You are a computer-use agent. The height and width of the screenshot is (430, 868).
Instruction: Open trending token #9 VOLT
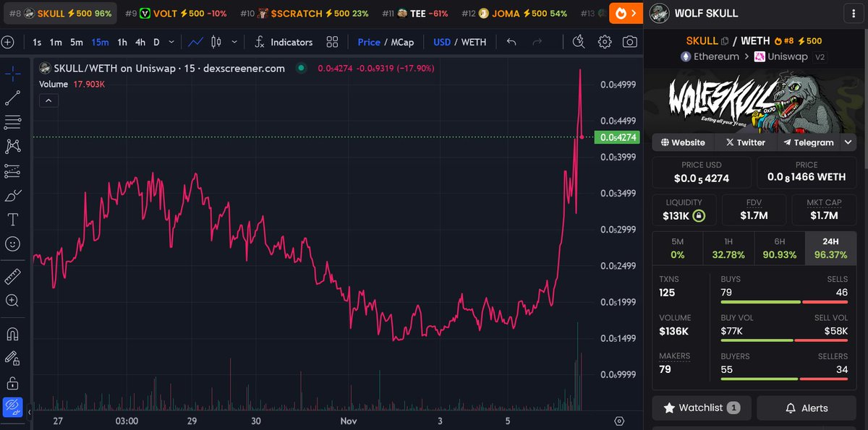pos(175,13)
